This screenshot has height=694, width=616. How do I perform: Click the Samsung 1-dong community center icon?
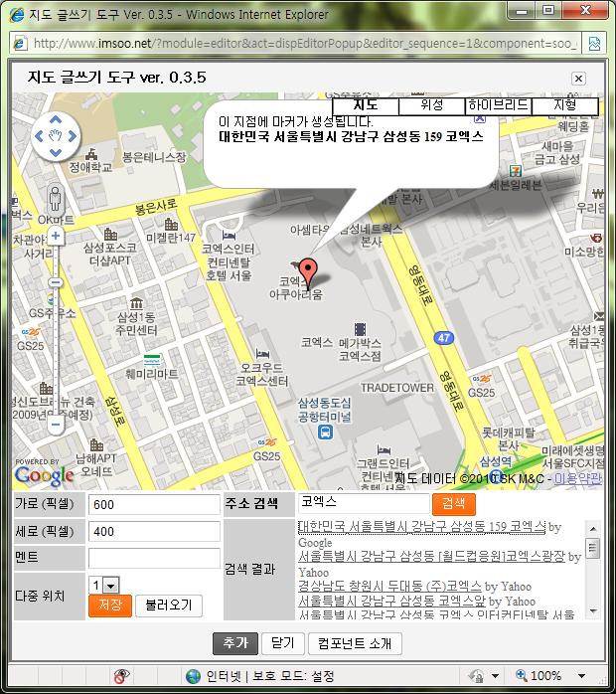pos(137,303)
